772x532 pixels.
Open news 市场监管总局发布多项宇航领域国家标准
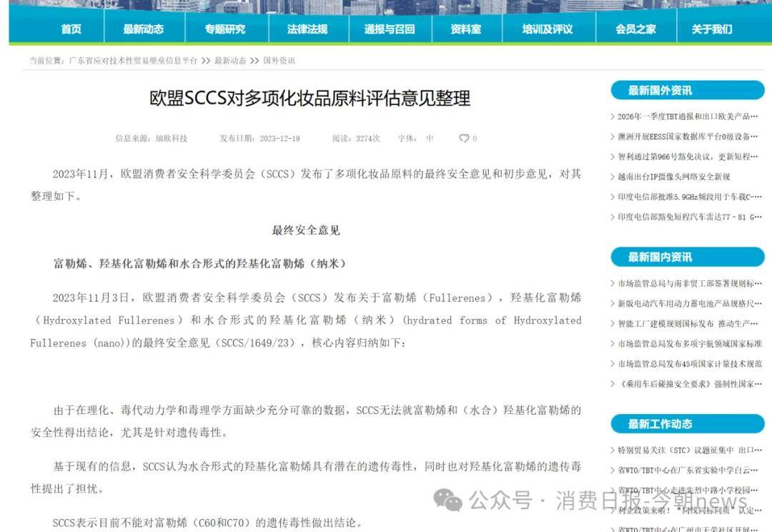tap(689, 344)
